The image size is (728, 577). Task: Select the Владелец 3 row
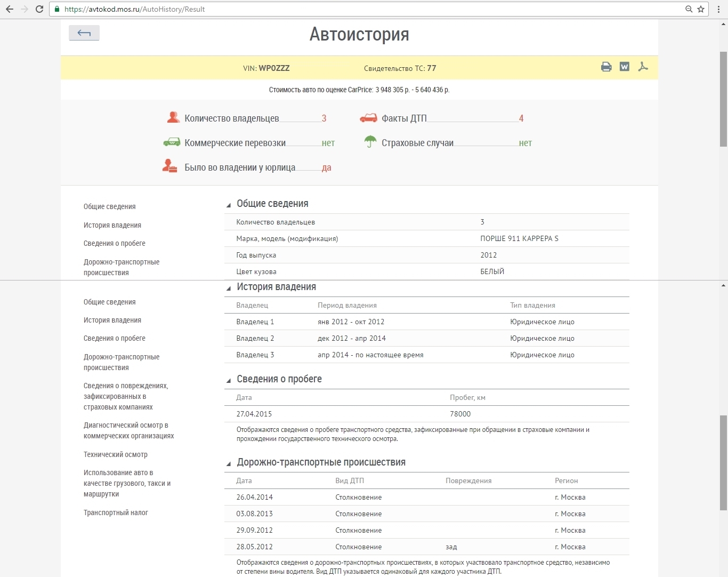pyautogui.click(x=427, y=355)
